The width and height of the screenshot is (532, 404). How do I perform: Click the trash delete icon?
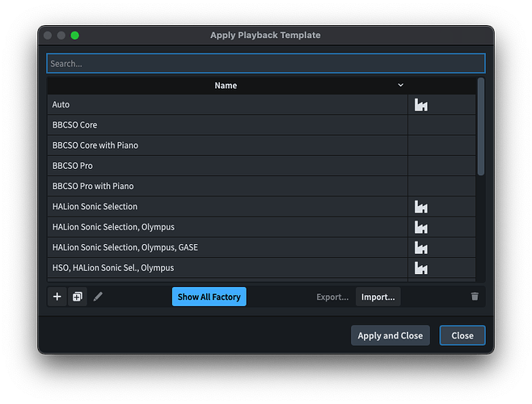pos(475,297)
